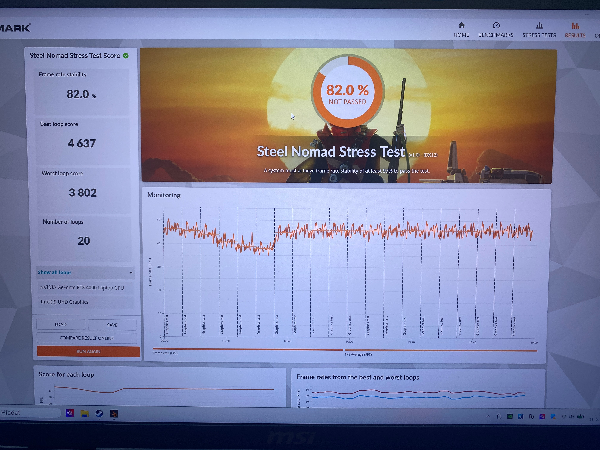Click the green icon in system tray

[x=510, y=416]
